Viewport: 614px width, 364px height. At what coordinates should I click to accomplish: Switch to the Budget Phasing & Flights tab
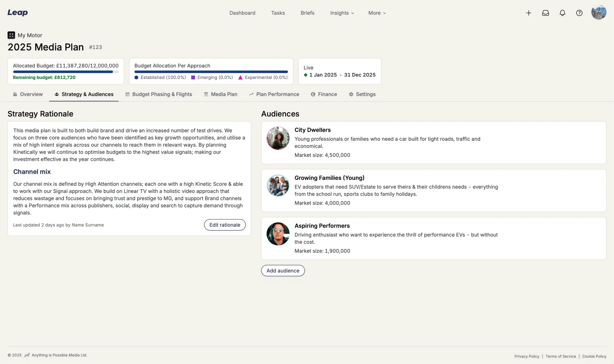(159, 94)
